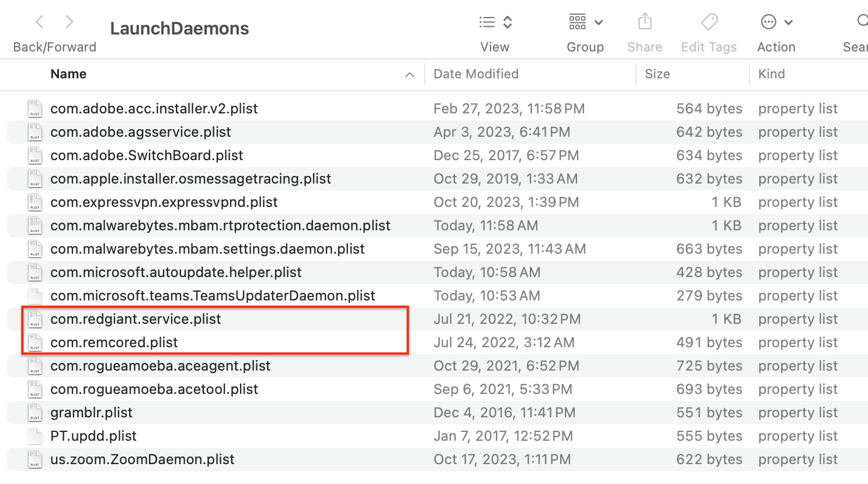
Task: Open the Action ellipsis menu
Action: [776, 22]
